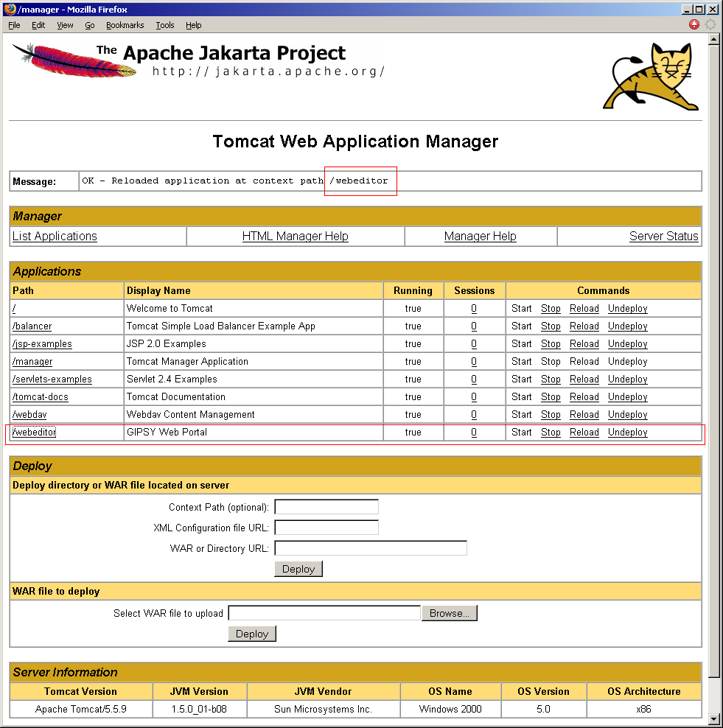The width and height of the screenshot is (723, 728).
Task: Open the root / path link
Action: point(14,308)
